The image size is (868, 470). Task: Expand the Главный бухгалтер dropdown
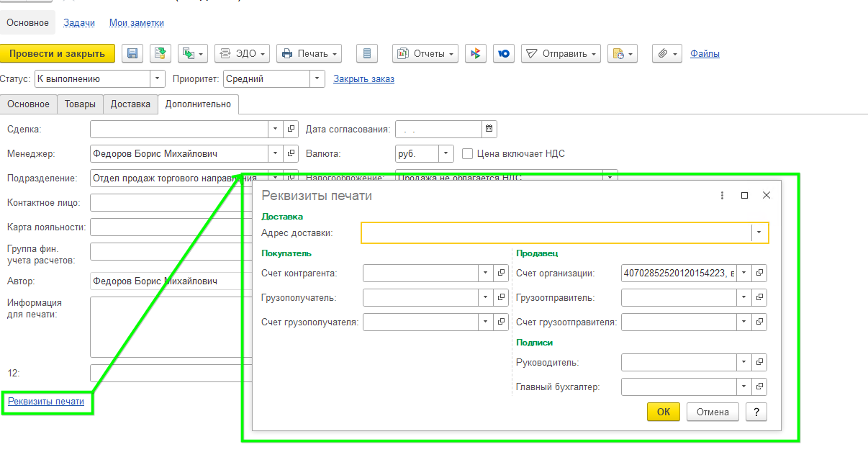point(743,387)
